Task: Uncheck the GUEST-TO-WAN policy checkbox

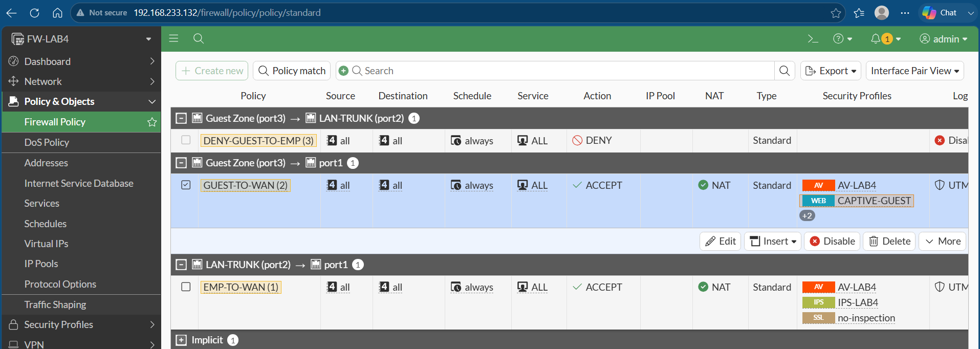Action: [x=186, y=185]
